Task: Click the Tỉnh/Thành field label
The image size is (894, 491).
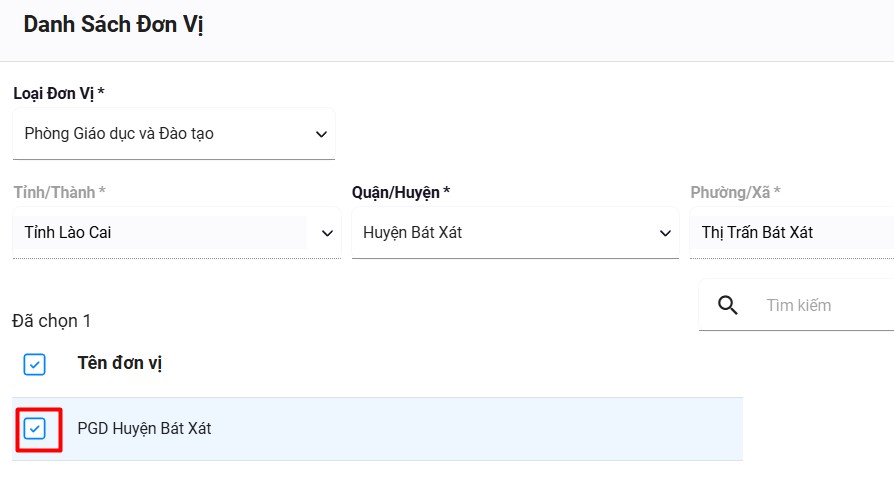Action: [59, 192]
